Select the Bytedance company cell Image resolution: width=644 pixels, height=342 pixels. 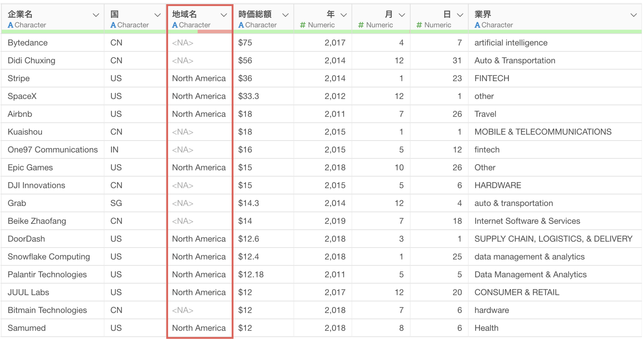(53, 42)
